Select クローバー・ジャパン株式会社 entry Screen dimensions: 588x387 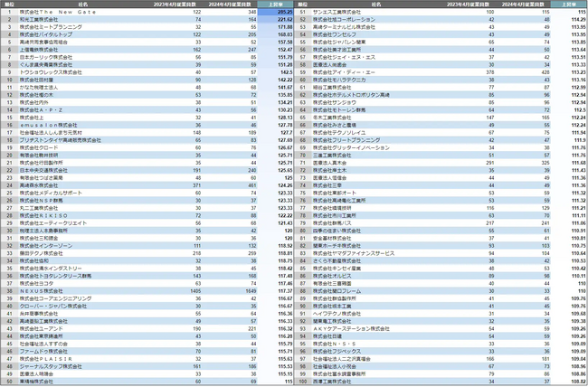click(53, 306)
